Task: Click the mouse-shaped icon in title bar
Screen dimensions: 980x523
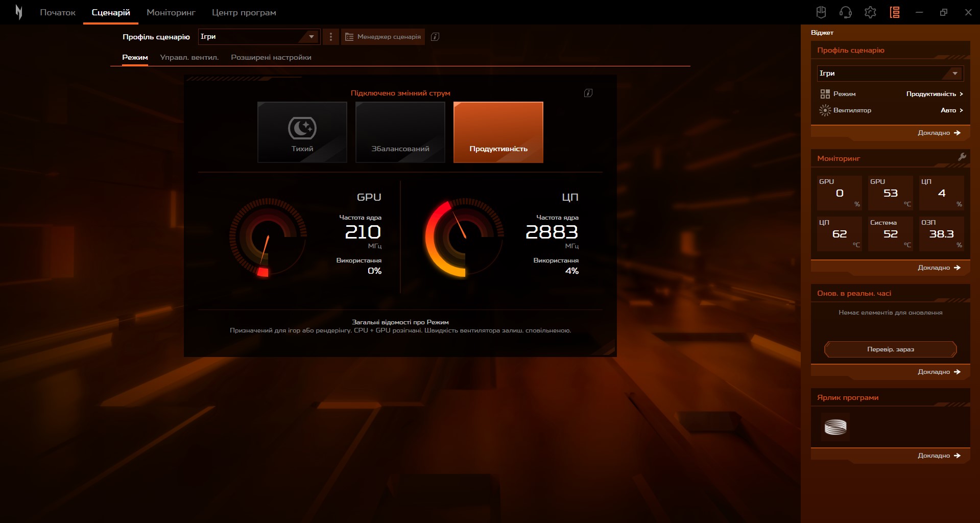Action: coord(821,12)
